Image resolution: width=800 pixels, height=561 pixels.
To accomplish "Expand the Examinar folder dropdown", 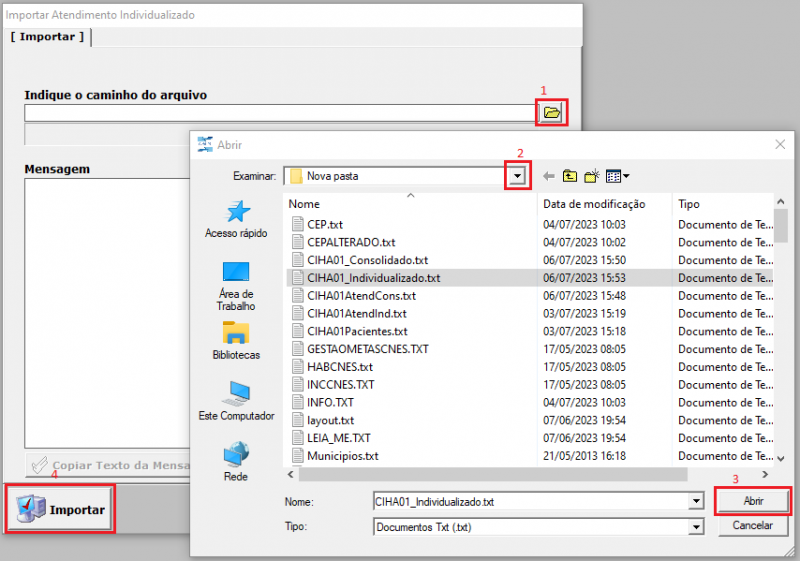I will [x=517, y=176].
